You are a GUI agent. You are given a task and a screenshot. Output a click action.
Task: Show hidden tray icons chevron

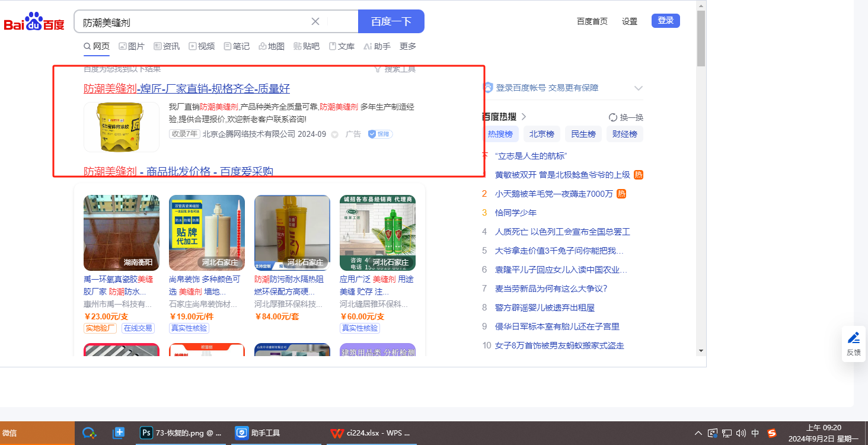tap(698, 433)
